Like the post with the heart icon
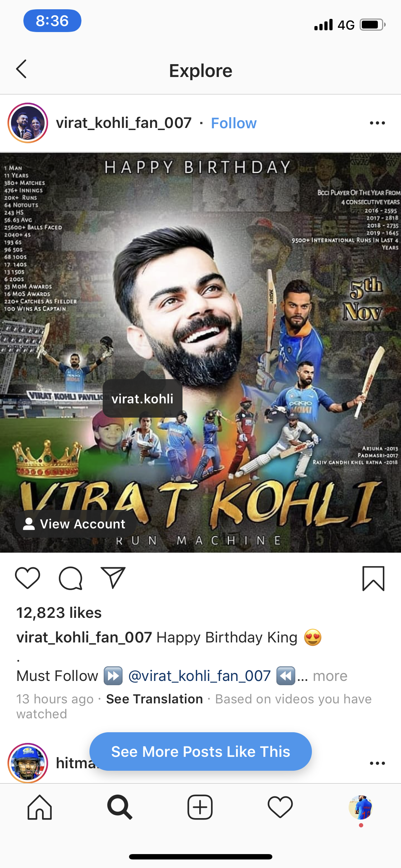The width and height of the screenshot is (401, 868). 27,578
